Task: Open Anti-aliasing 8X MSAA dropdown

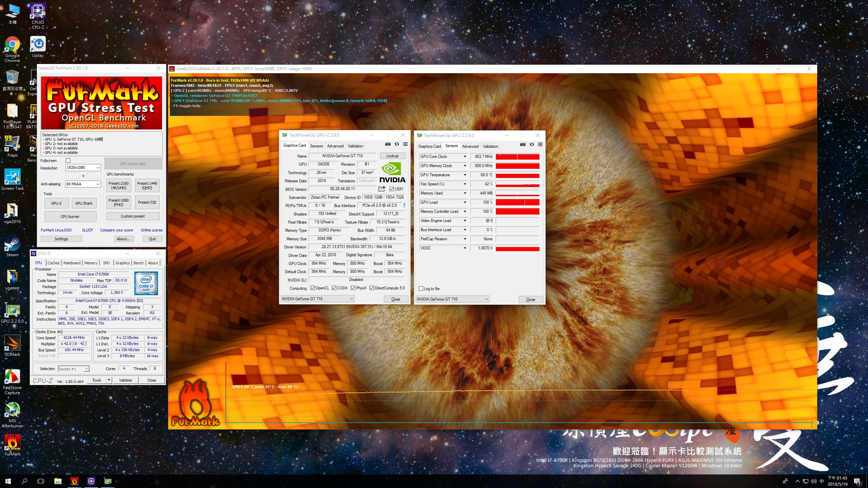Action: (83, 184)
